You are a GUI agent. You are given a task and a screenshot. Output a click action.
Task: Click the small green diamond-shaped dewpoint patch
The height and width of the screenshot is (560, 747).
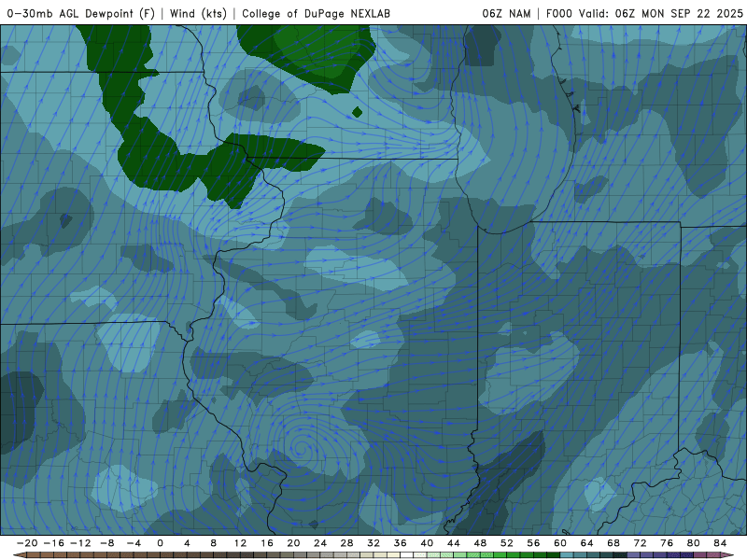(x=358, y=112)
